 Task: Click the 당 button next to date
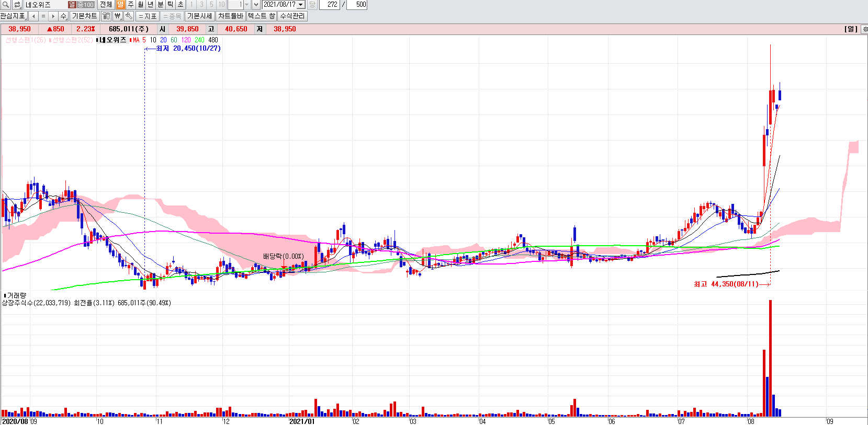click(312, 5)
